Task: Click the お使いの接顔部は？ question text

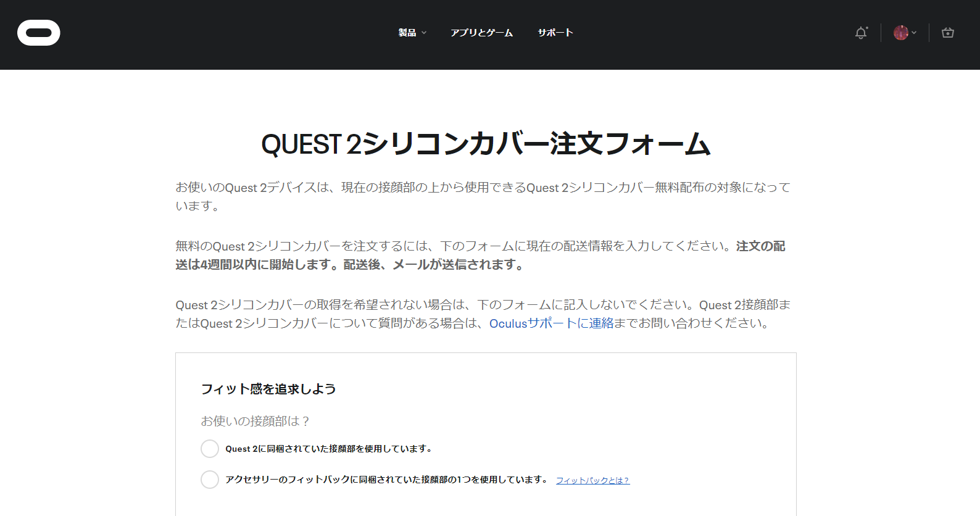Action: 255,421
